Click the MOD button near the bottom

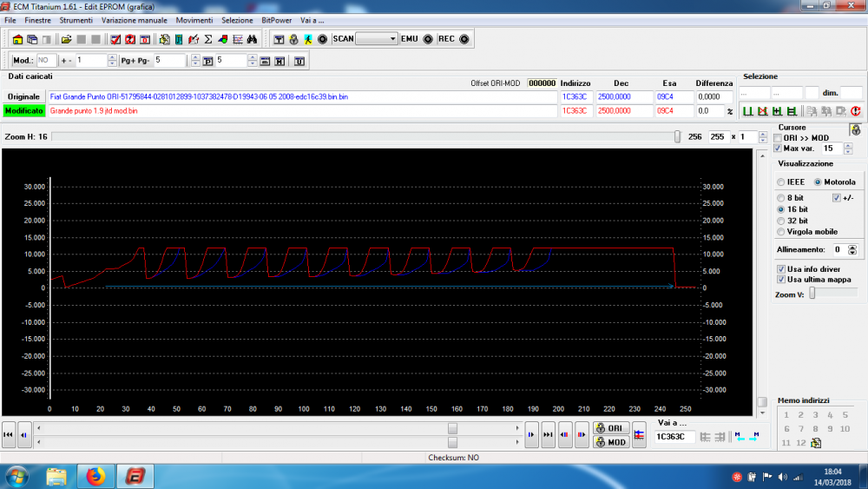[612, 442]
